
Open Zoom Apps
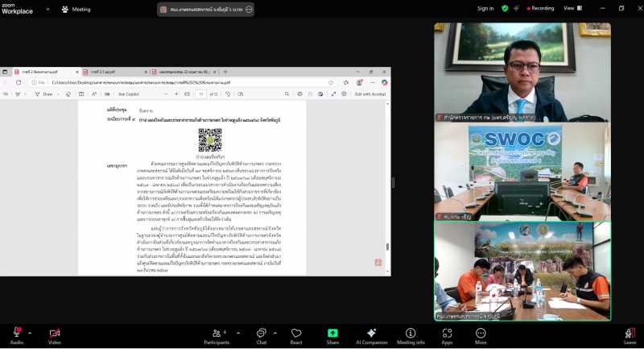[447, 335]
